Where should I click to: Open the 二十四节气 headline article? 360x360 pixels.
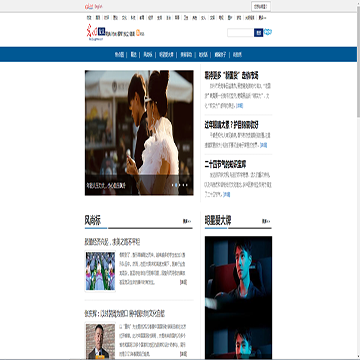coord(225,164)
